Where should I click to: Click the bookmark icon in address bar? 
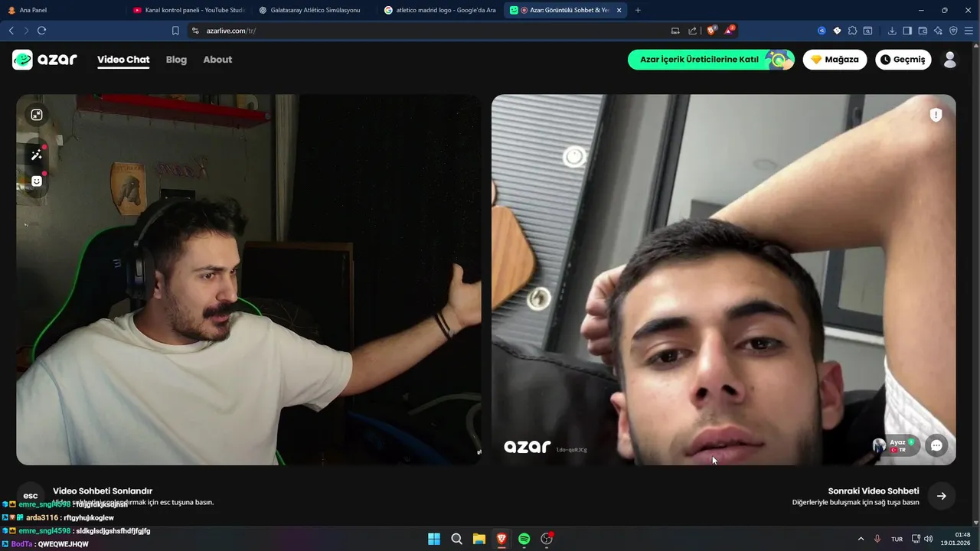[175, 31]
